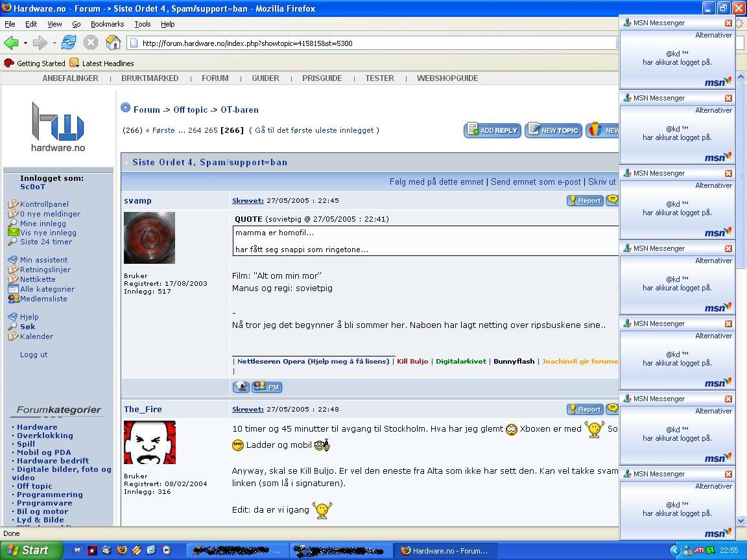Send PM to svamp

[267, 387]
